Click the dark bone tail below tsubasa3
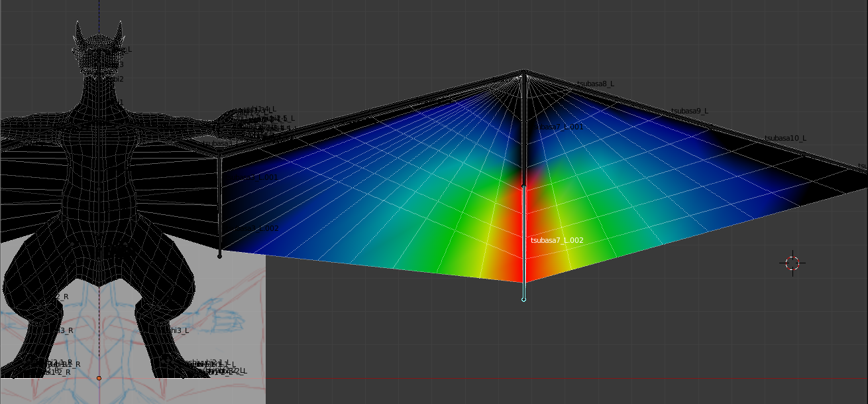The height and width of the screenshot is (404, 868). pos(219,255)
